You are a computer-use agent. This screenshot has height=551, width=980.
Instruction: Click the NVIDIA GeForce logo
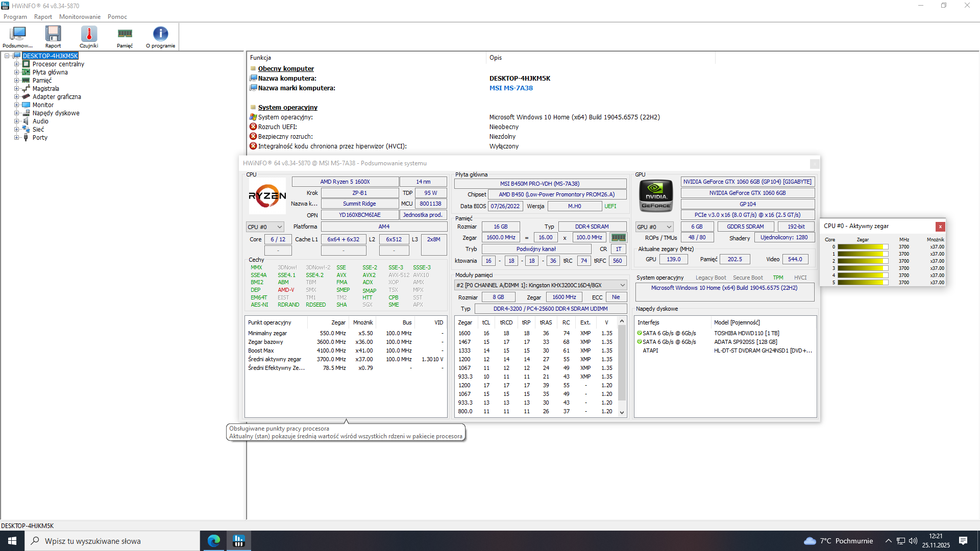(x=656, y=196)
